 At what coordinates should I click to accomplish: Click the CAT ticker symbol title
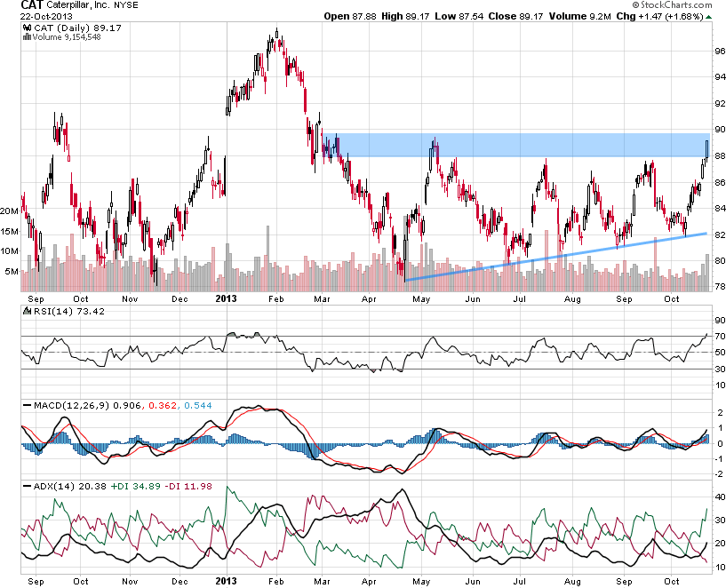click(x=32, y=5)
